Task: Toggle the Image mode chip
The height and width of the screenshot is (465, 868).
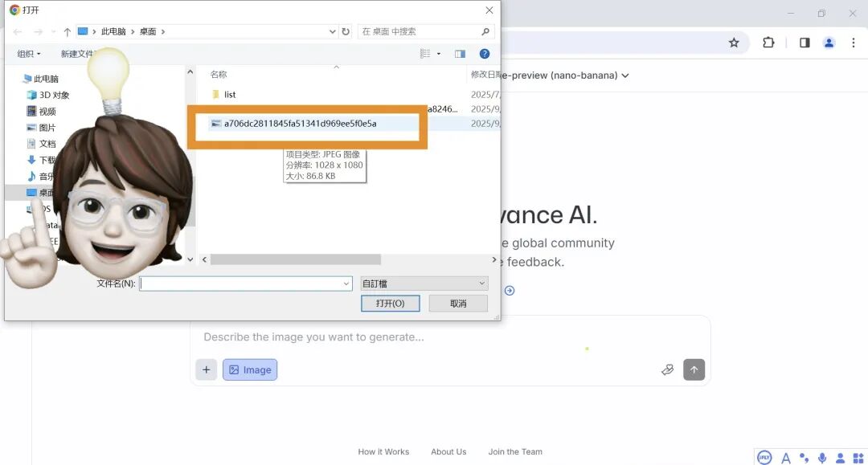Action: point(250,369)
